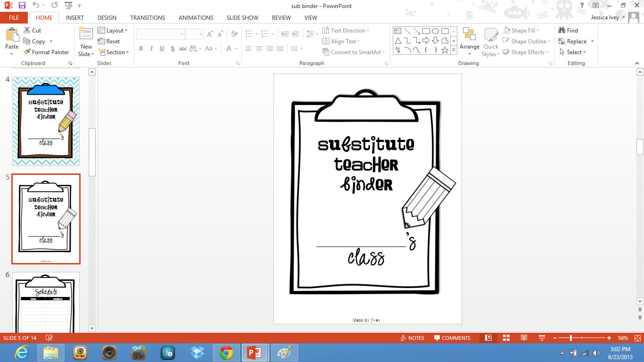
Task: Open Google Chrome from the taskbar
Action: pos(226,353)
